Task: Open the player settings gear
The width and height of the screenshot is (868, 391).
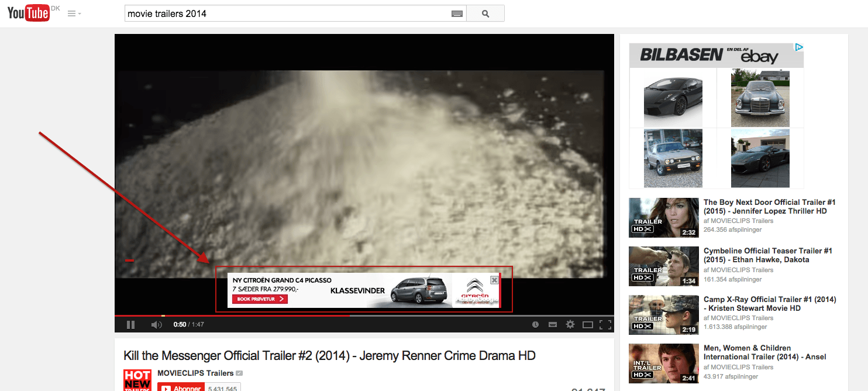Action: pyautogui.click(x=570, y=324)
